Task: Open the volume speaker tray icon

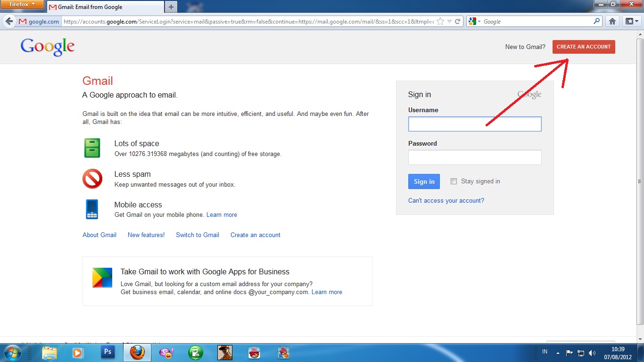Action: pos(593,353)
